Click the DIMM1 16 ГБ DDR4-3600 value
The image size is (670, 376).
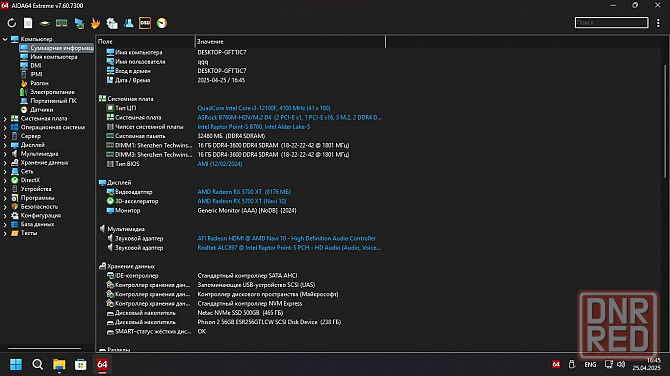(x=273, y=145)
